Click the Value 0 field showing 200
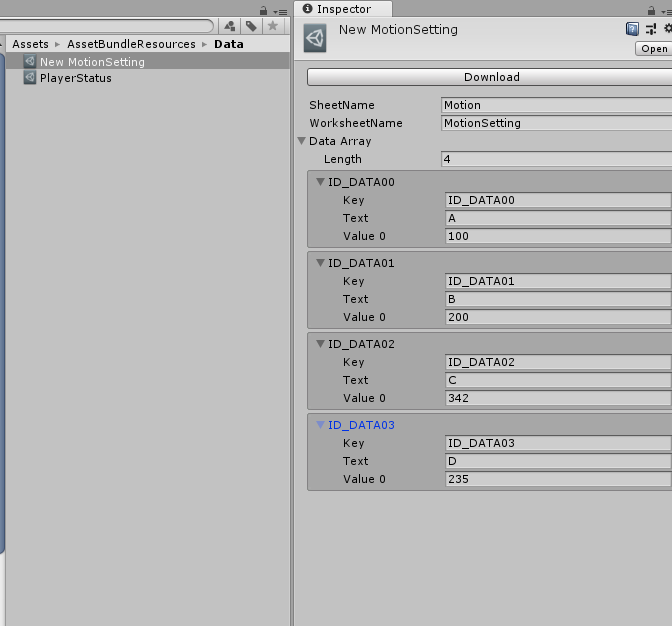672x626 pixels. (558, 317)
